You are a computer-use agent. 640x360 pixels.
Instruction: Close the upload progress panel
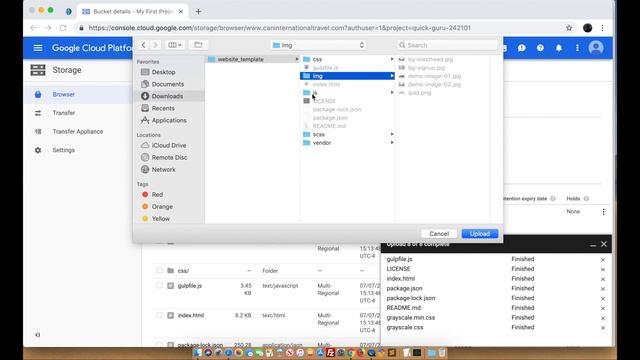click(x=604, y=244)
